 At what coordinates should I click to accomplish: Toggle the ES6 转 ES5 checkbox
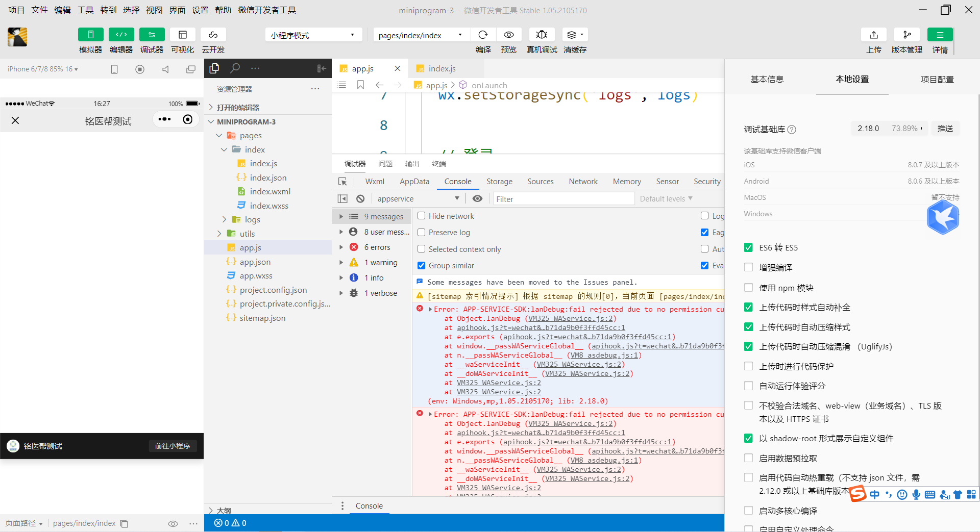[x=748, y=247]
